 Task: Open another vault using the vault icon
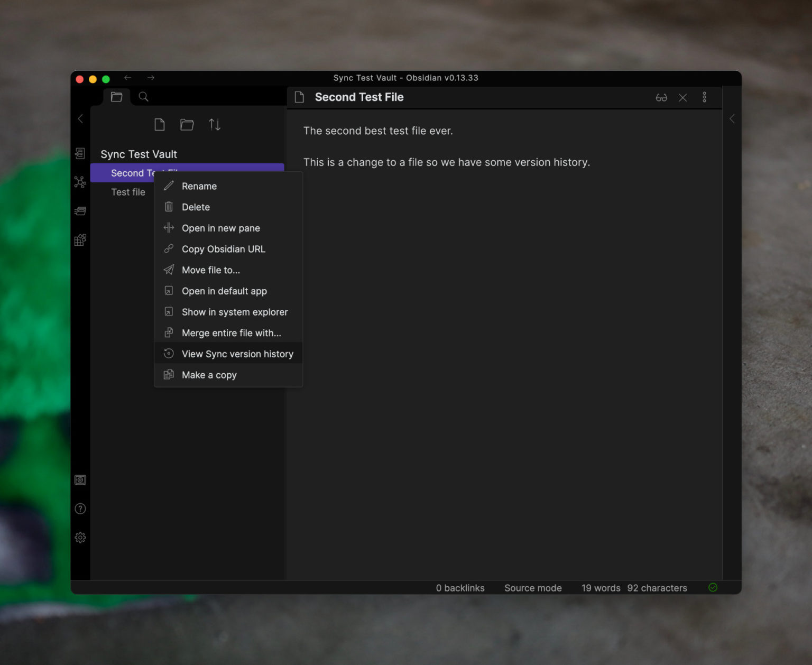pyautogui.click(x=80, y=480)
